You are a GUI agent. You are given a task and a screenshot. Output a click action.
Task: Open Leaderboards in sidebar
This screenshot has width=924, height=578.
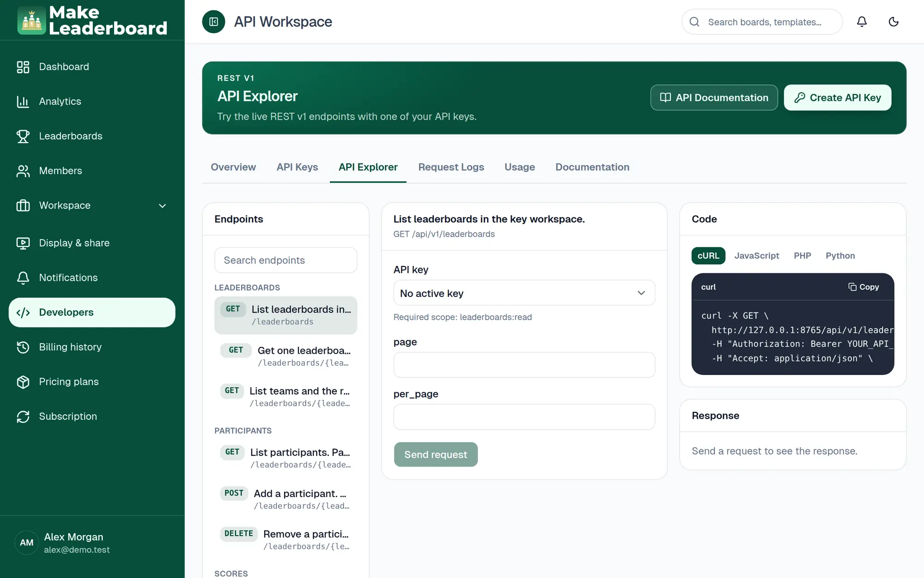(92, 136)
